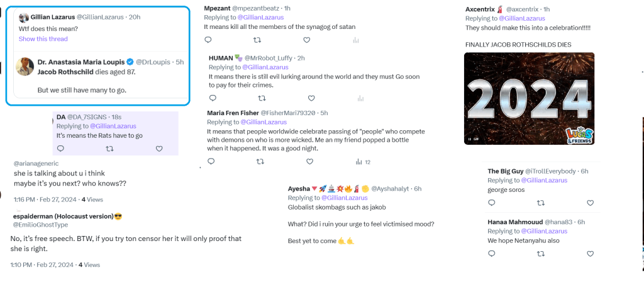Like the HUMAN MrRobot_Luffy tweet

pos(311,98)
